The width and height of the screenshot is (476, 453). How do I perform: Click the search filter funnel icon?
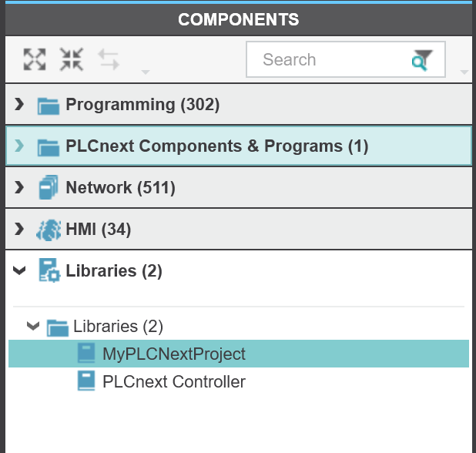pos(422,60)
